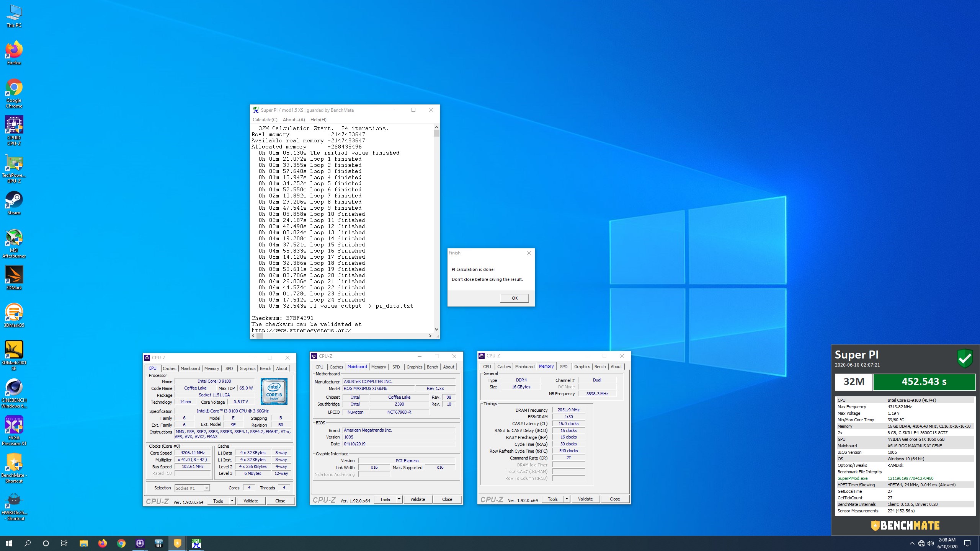The width and height of the screenshot is (980, 551).
Task: Open the Firefox desktop icon
Action: (x=14, y=53)
